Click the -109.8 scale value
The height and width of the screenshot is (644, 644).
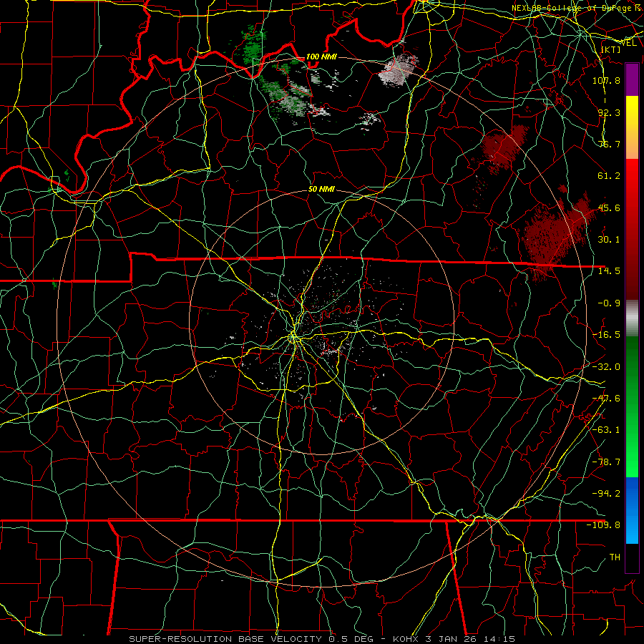[603, 525]
